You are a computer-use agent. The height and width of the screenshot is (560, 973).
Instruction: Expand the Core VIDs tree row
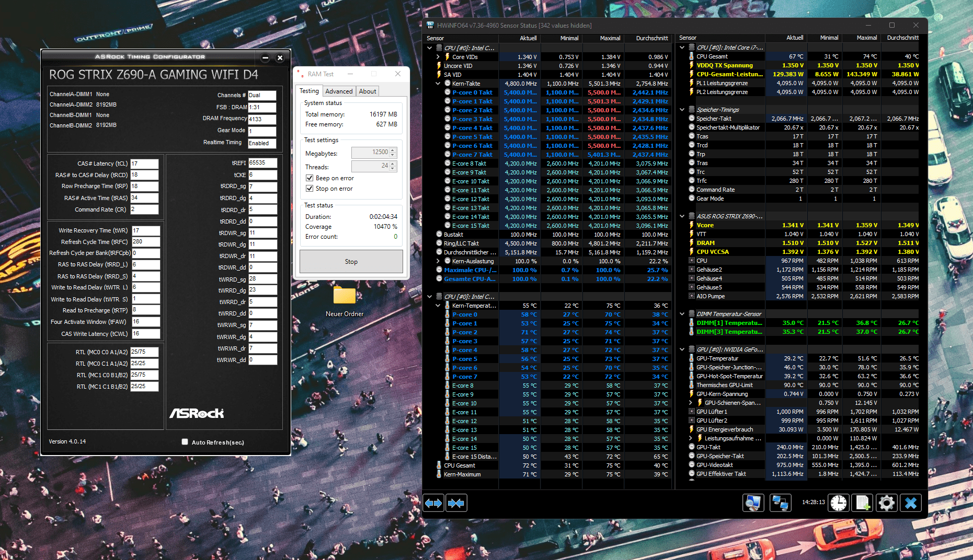pos(438,57)
